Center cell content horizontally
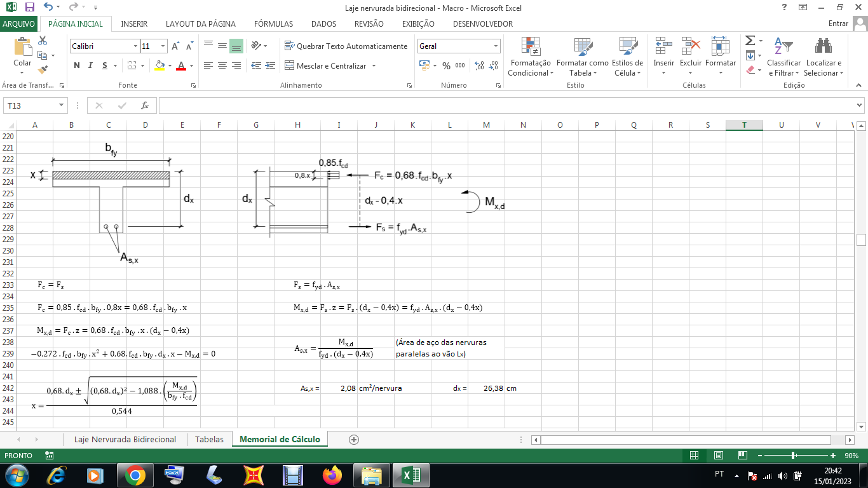 pyautogui.click(x=222, y=65)
